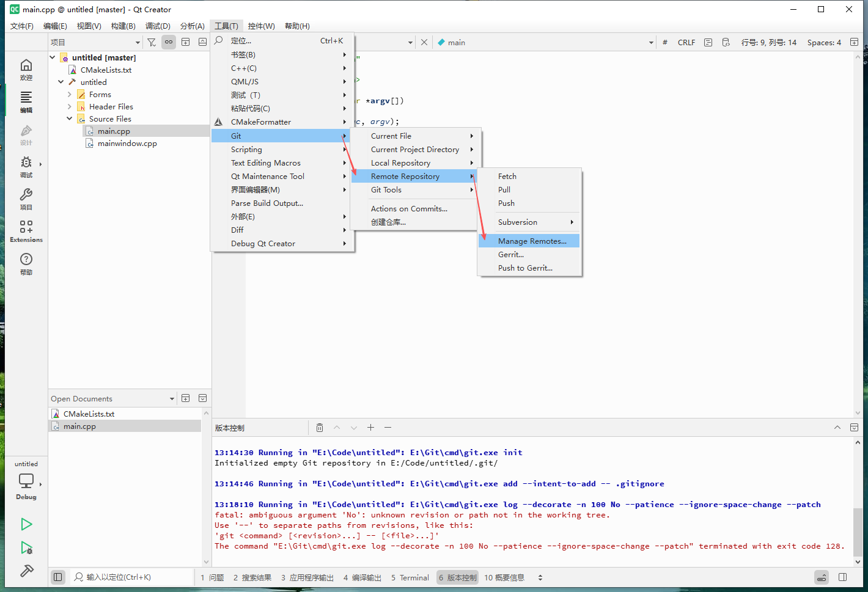Expand the Header Files folder
Screen dimensions: 868x592
coord(70,106)
